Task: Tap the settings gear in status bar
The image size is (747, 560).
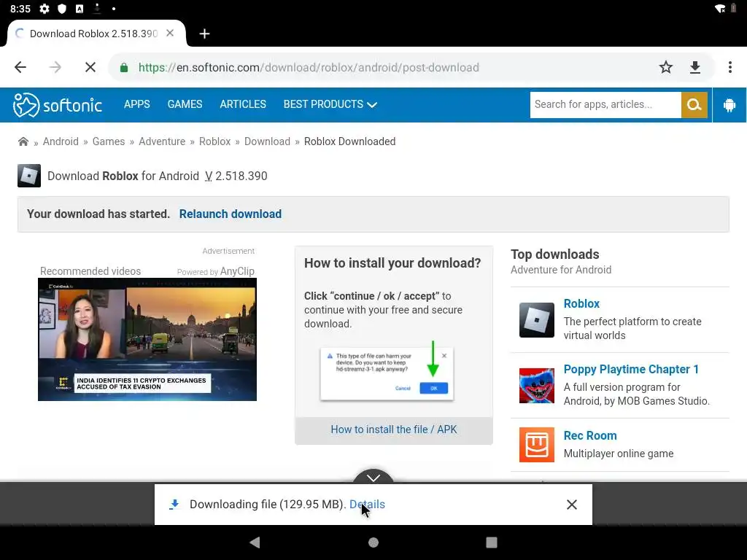Action: pyautogui.click(x=44, y=9)
